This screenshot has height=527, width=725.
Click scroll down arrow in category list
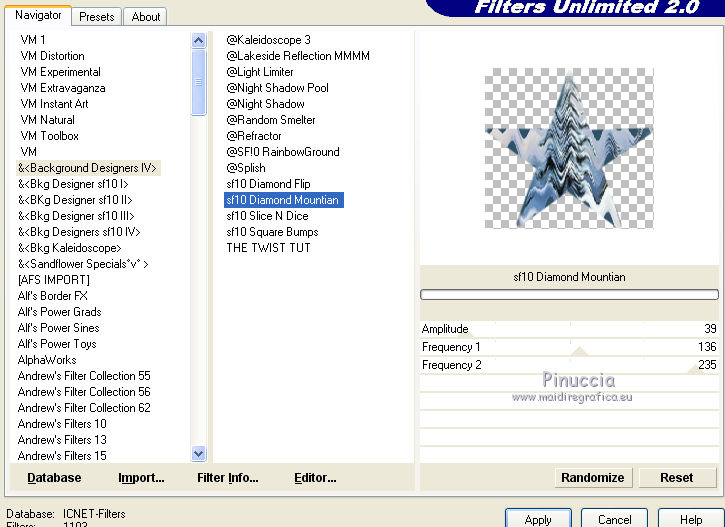tap(198, 453)
